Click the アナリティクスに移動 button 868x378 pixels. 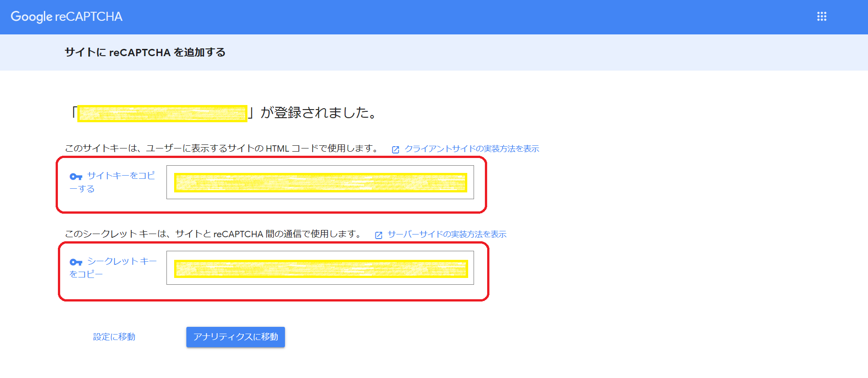click(x=236, y=337)
